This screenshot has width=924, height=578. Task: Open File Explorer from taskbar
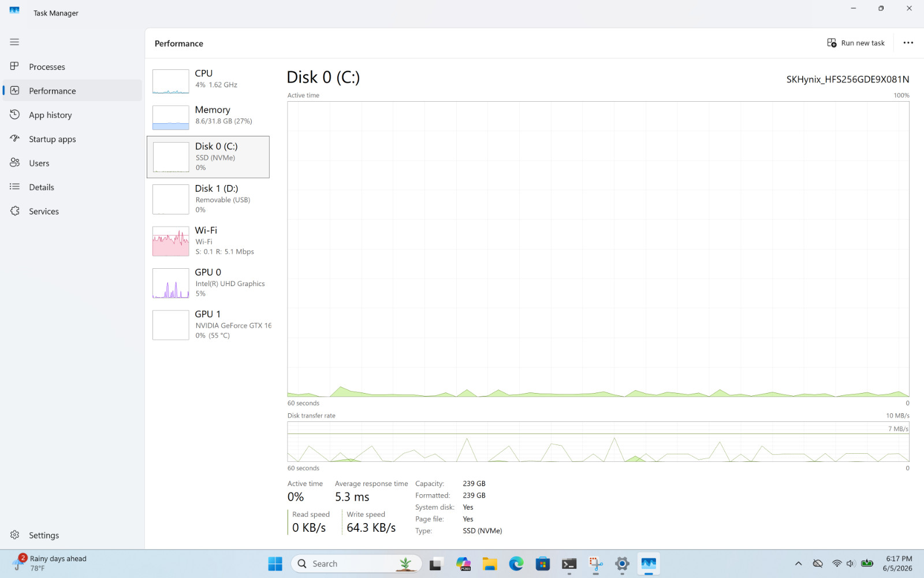click(490, 564)
